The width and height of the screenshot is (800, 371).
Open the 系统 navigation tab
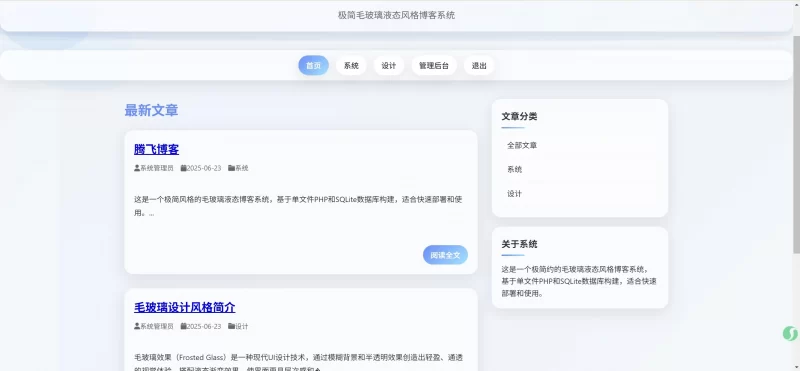click(x=351, y=65)
